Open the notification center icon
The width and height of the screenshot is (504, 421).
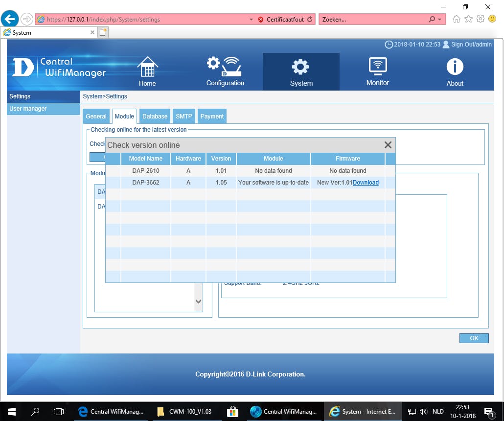(x=489, y=411)
